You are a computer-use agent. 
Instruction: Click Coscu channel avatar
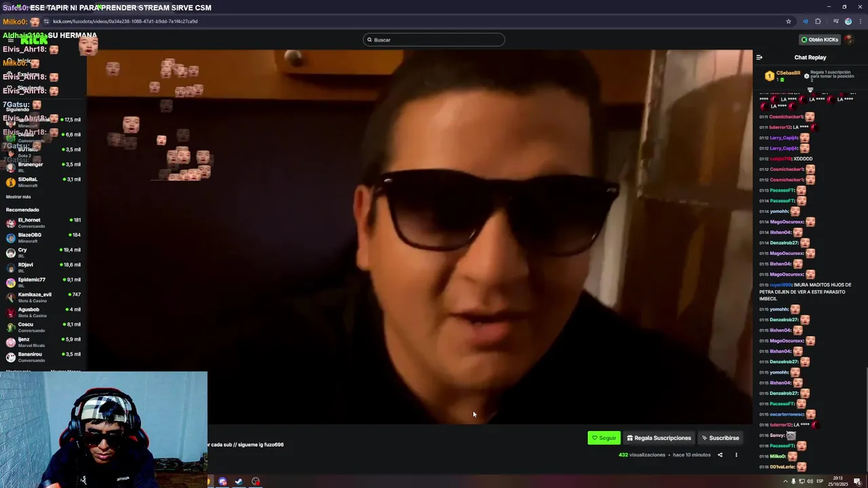(x=11, y=327)
